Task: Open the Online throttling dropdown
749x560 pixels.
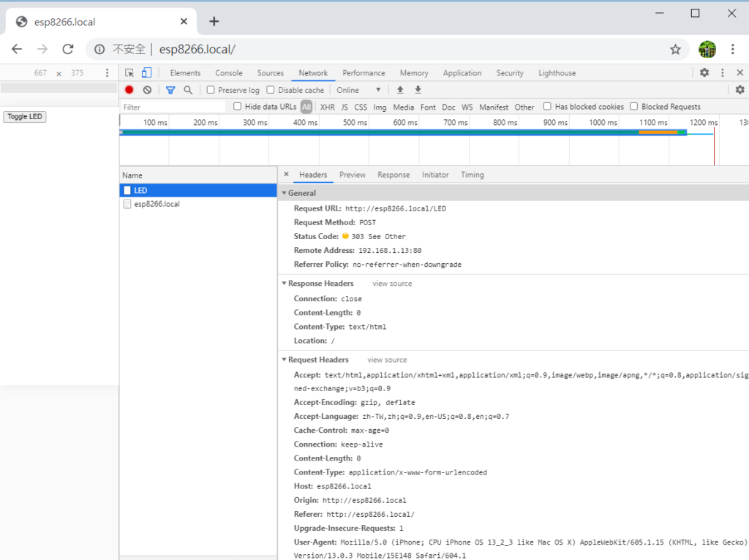Action: [x=358, y=90]
